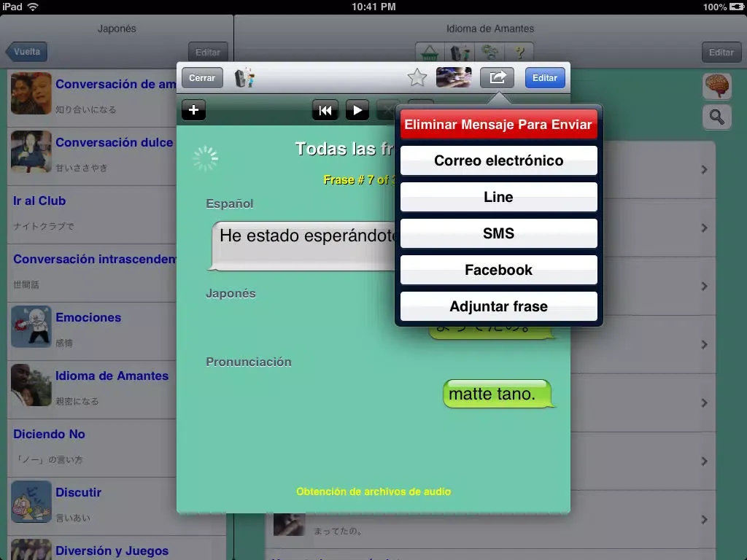This screenshot has width=747, height=560.
Task: Open the gears settings icon
Action: (x=489, y=52)
